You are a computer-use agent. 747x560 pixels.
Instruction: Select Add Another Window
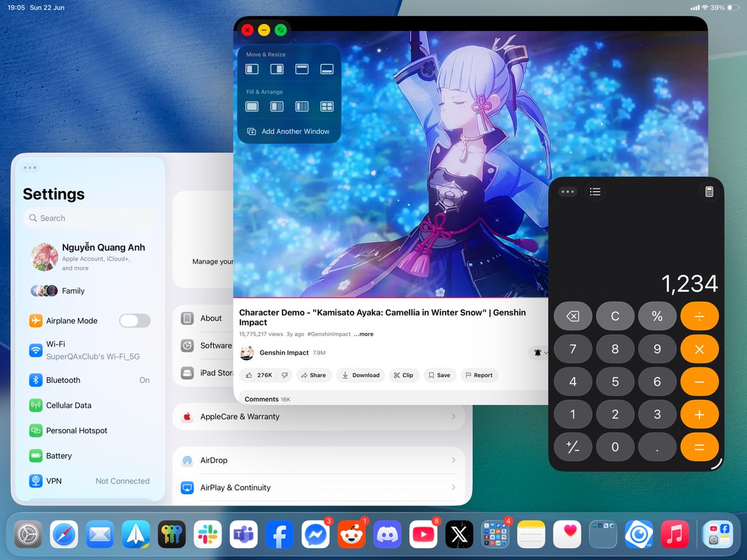[x=289, y=131]
